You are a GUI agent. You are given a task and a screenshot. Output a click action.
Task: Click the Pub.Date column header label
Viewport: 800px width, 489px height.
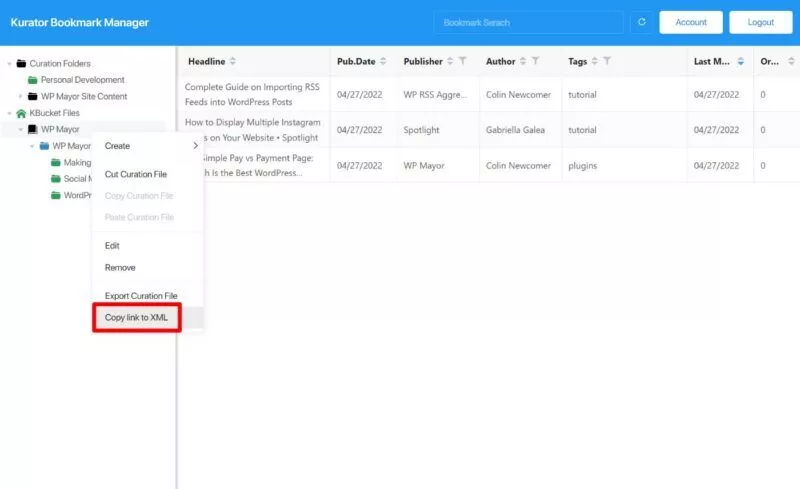point(356,61)
